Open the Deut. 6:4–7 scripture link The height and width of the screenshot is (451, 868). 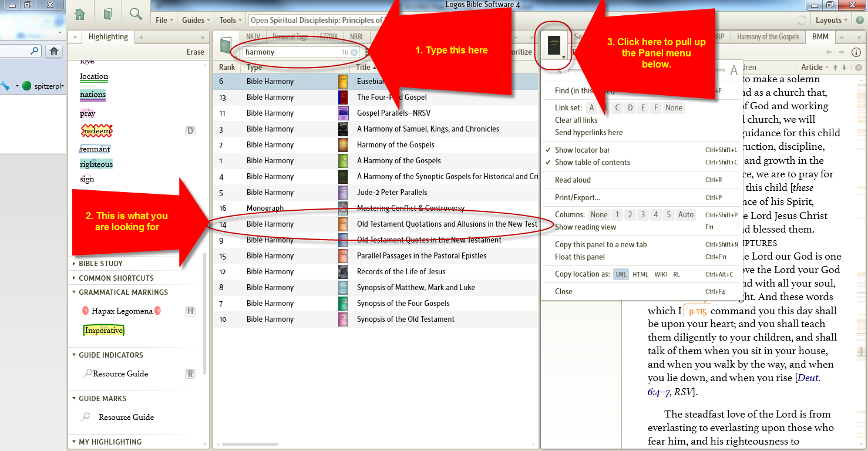tap(734, 385)
